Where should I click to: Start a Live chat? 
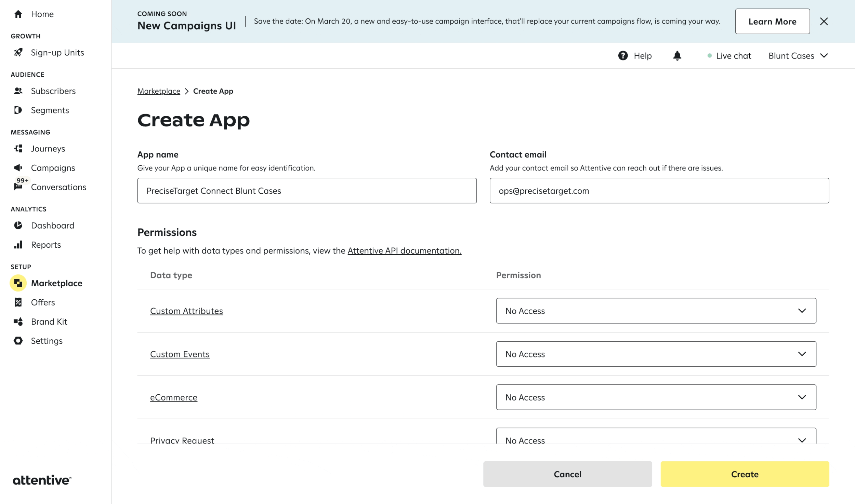pos(729,56)
